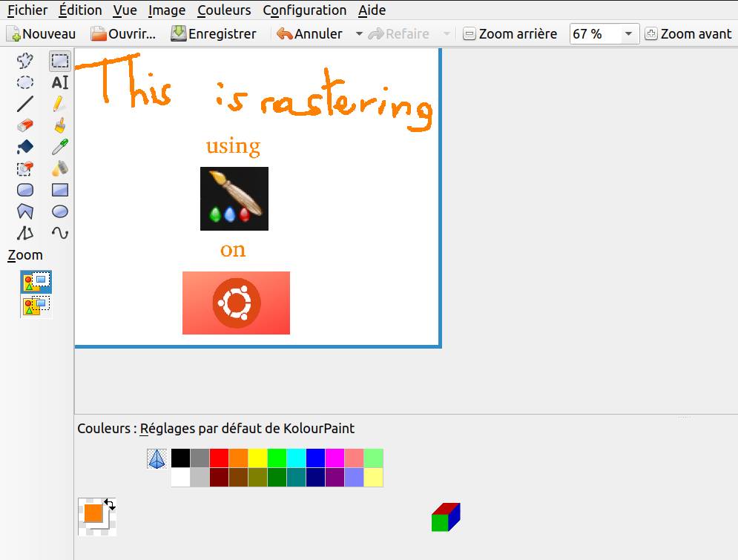Select the Ellipse shape tool

point(60,212)
